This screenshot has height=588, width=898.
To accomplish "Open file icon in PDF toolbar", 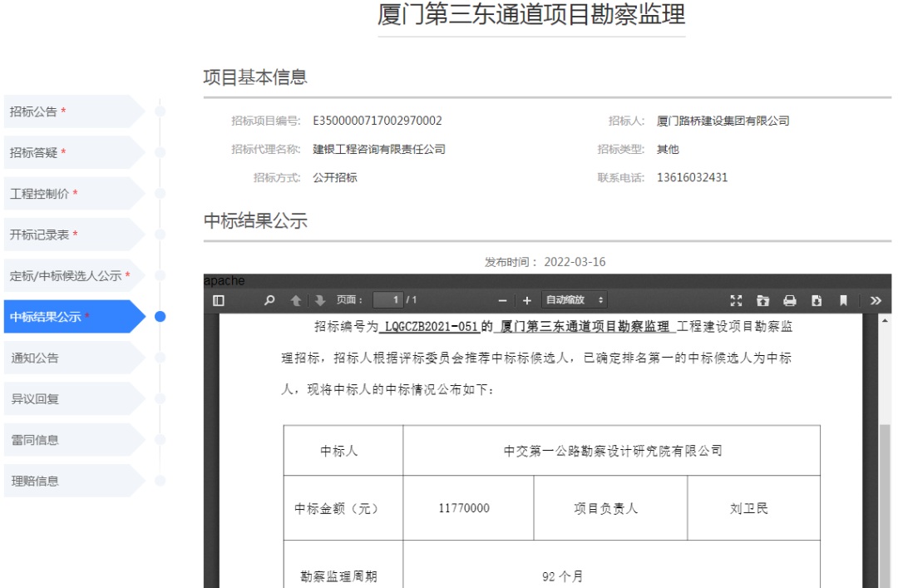I will [762, 300].
